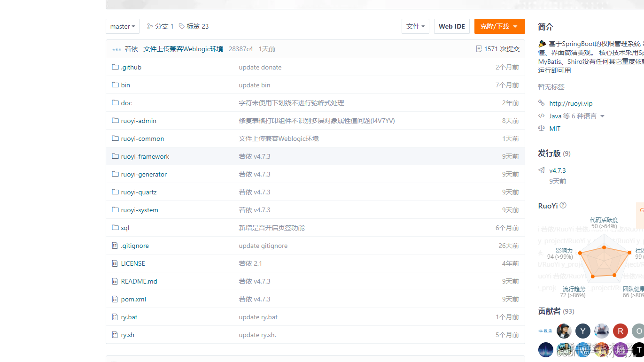Visit the http://ruoyi.vip link
Image resolution: width=644 pixels, height=362 pixels.
571,103
